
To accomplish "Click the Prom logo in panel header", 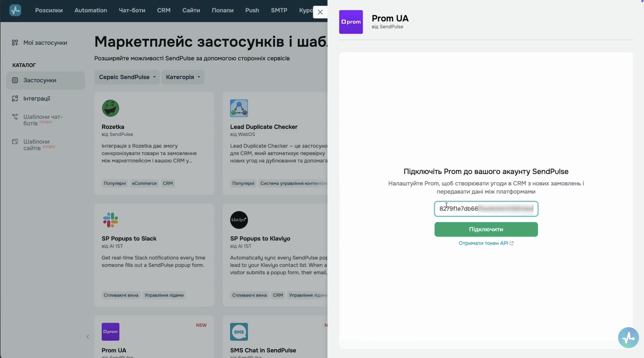I will tap(351, 22).
